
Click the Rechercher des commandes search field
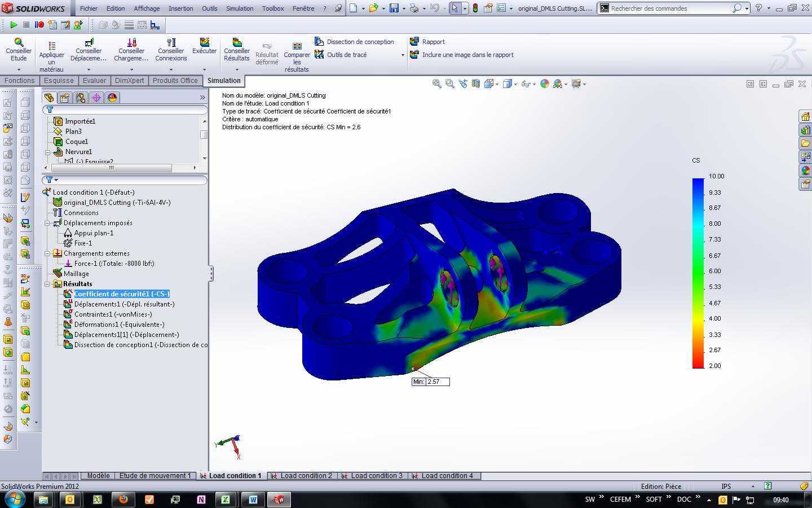pyautogui.click(x=671, y=8)
